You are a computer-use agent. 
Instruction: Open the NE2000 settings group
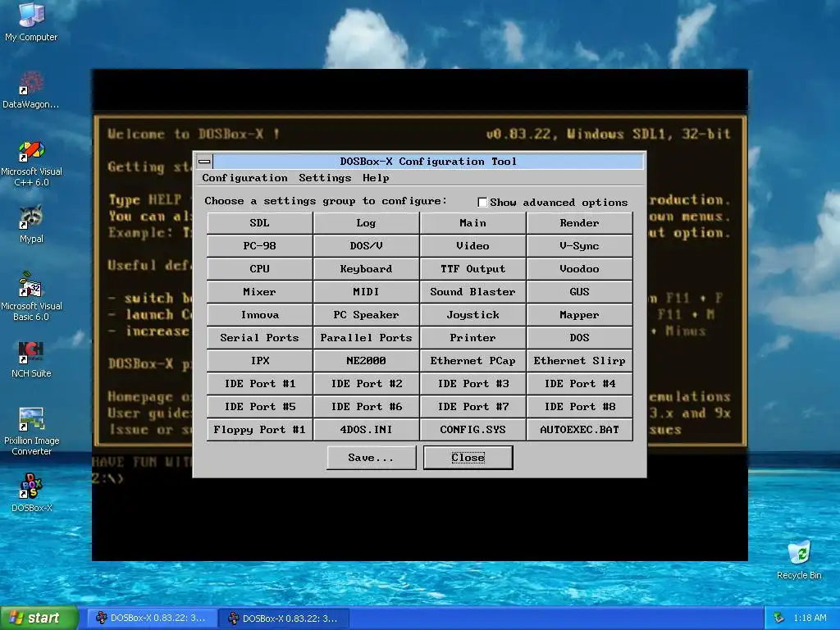pos(366,361)
